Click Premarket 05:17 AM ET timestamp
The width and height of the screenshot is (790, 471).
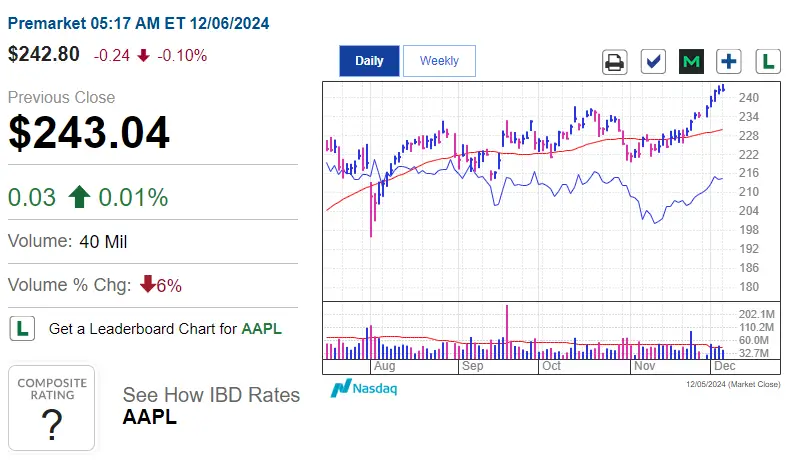[x=139, y=23]
